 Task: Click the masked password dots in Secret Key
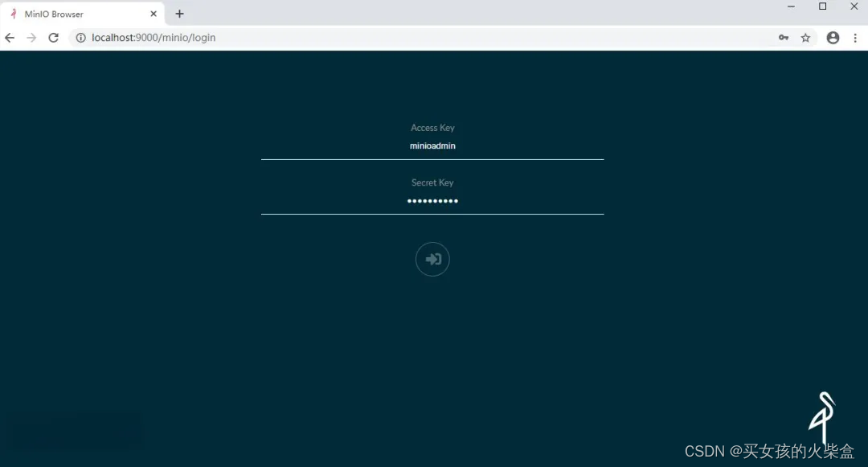click(432, 201)
